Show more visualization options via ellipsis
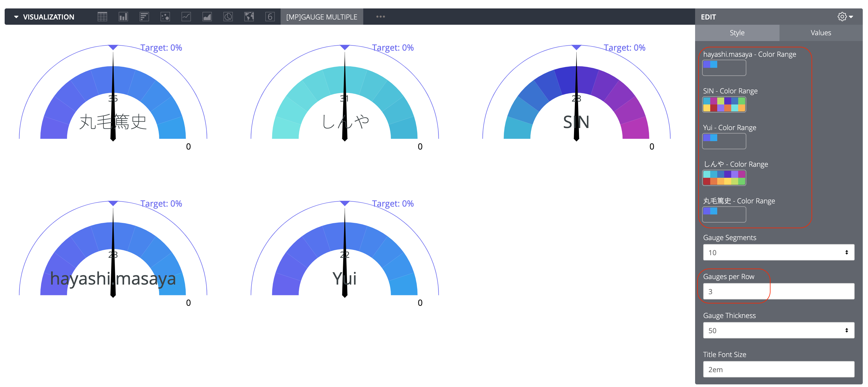Viewport: 868px width, 387px height. (x=380, y=17)
